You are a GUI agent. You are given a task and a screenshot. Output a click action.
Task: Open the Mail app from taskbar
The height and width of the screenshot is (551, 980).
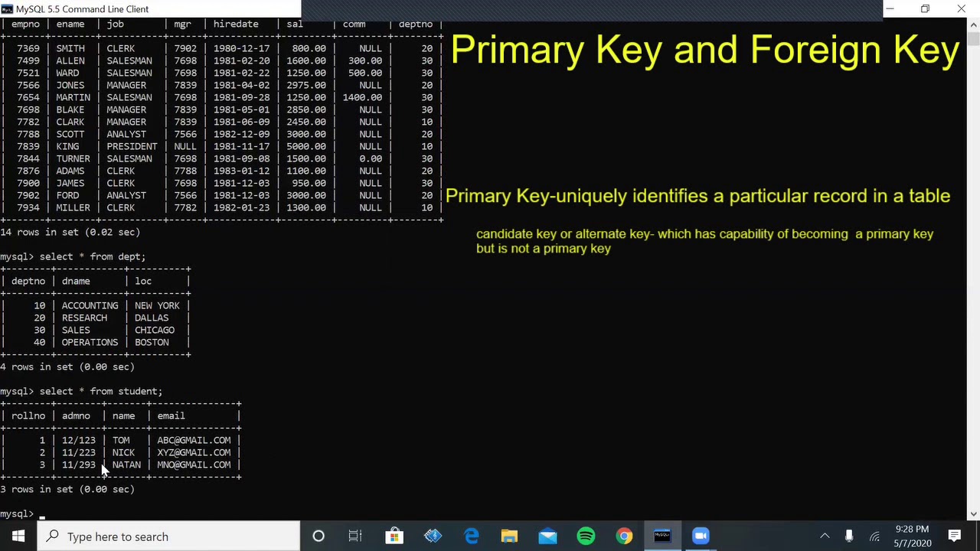(x=547, y=536)
